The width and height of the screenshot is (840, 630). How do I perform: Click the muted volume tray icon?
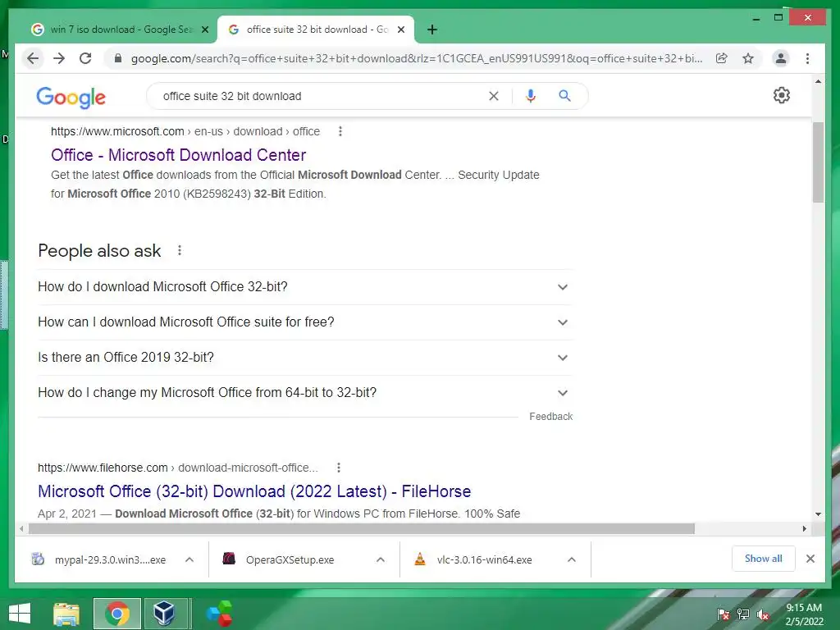tap(763, 614)
